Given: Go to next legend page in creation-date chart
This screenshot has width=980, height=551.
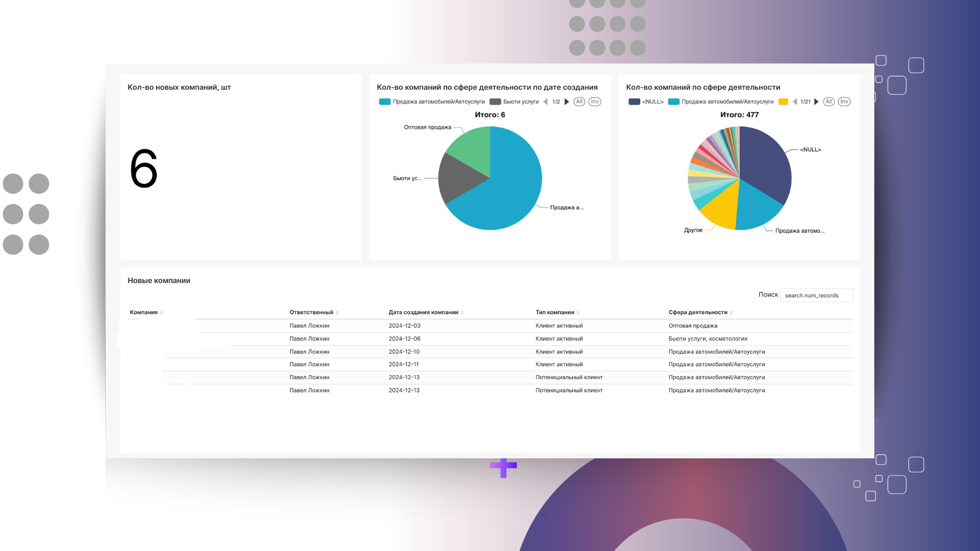Looking at the screenshot, I should click(x=567, y=102).
